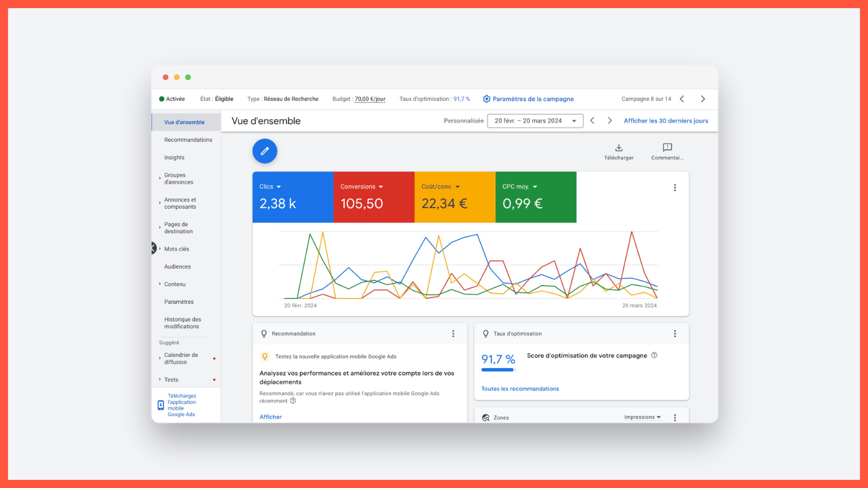The image size is (868, 488).
Task: Open the Zones card three-dot menu
Action: coord(675,418)
